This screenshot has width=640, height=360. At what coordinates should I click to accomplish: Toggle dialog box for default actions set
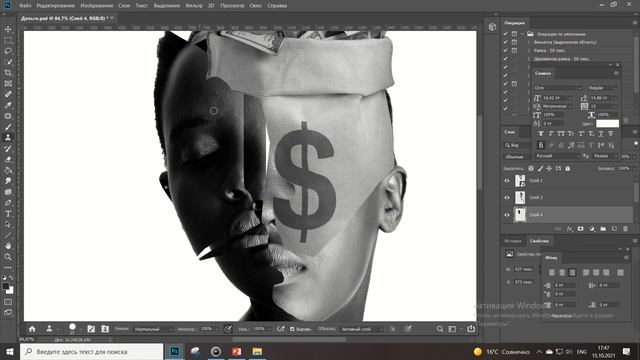pyautogui.click(x=514, y=34)
